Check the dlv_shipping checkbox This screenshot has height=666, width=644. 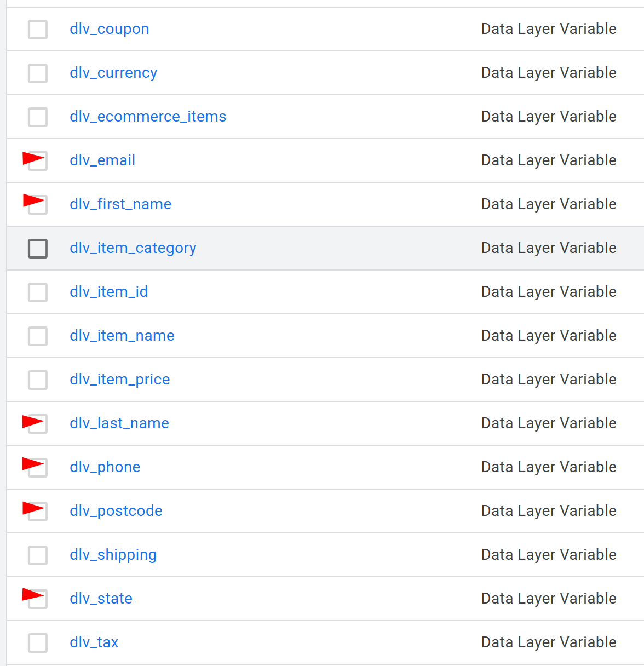38,555
